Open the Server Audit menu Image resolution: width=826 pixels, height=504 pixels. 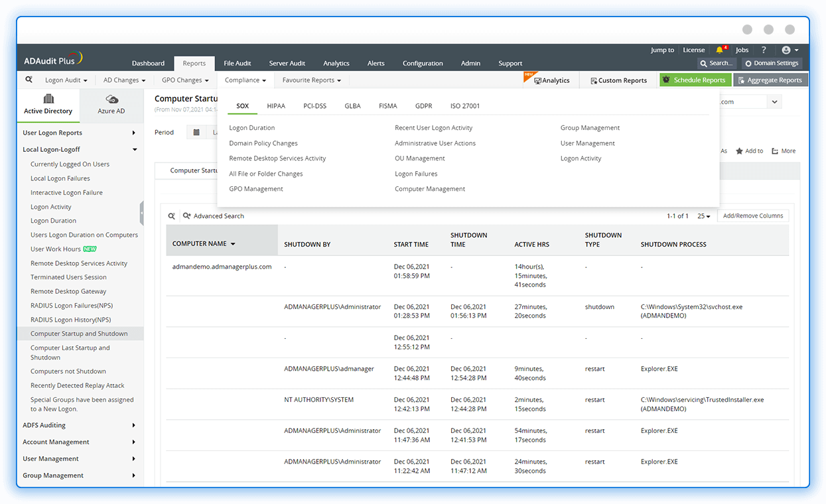pos(287,63)
